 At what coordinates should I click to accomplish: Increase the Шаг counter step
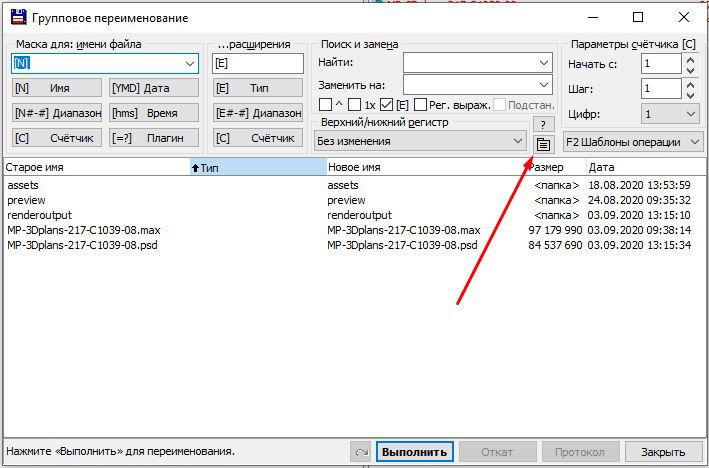point(690,85)
